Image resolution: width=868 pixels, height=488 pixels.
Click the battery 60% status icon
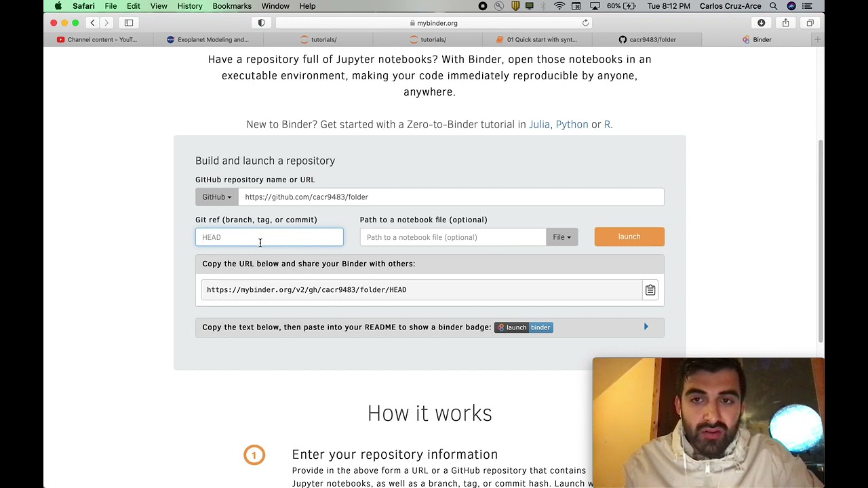click(x=622, y=6)
